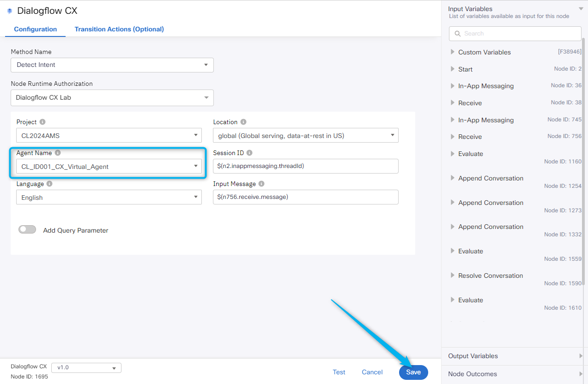Screen dimensions: 588x384
Task: Open the Project dropdown showing CL2024AMS
Action: click(x=109, y=135)
